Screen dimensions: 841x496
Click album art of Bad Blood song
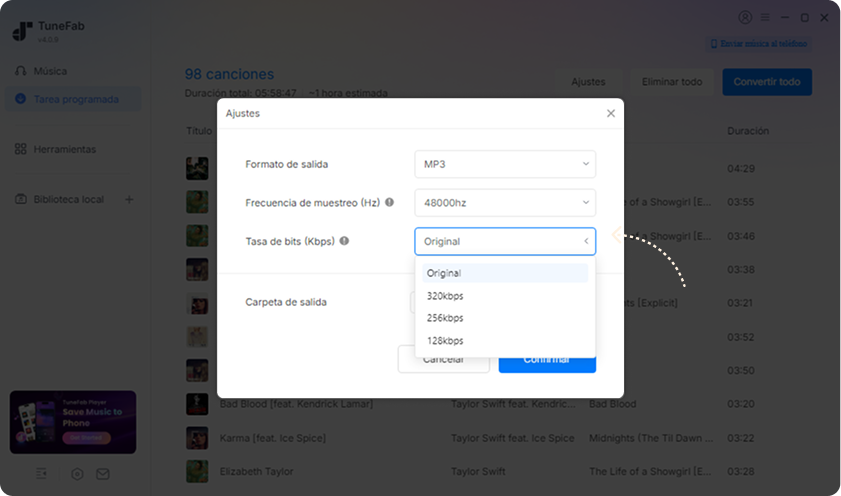pyautogui.click(x=197, y=404)
